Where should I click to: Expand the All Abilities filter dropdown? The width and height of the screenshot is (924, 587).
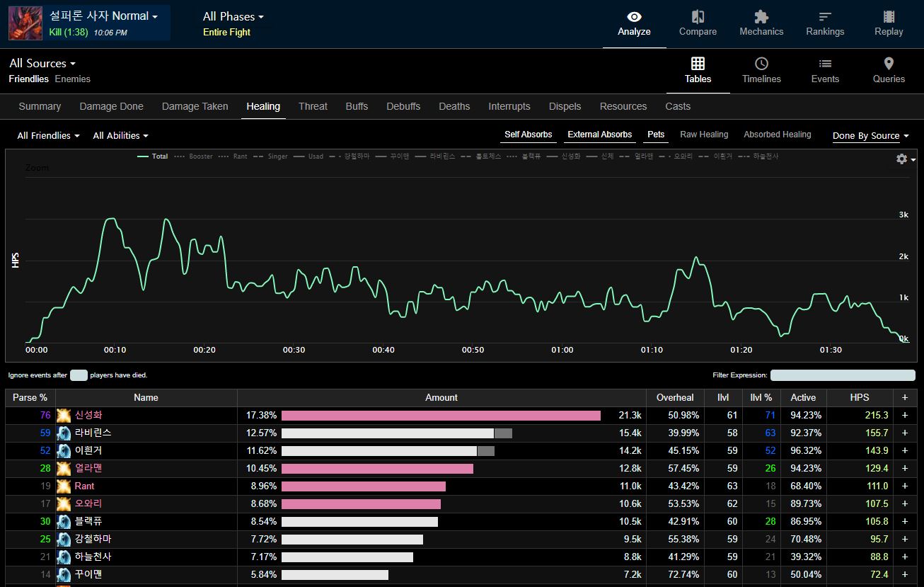tap(120, 136)
